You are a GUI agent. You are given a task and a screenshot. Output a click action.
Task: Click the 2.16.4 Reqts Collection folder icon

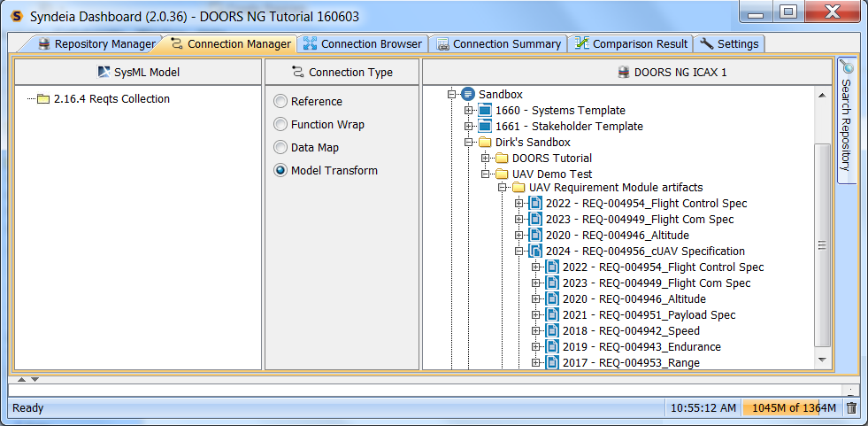(x=43, y=99)
